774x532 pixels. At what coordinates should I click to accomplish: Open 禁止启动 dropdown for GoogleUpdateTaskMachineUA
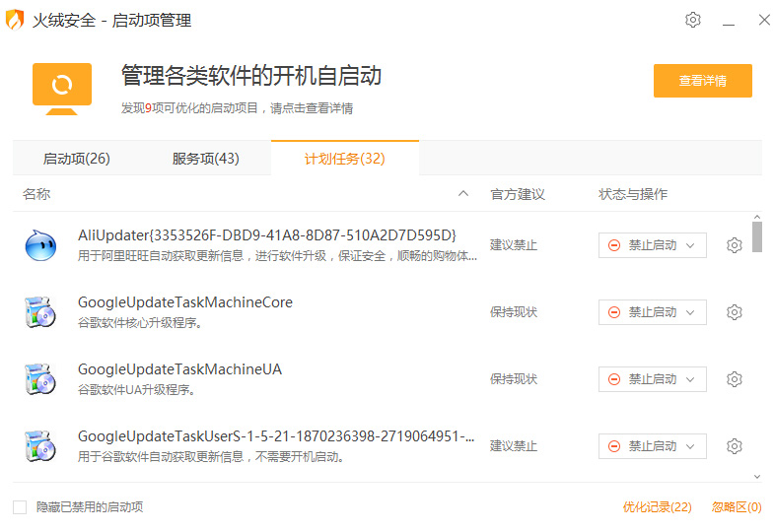click(x=653, y=379)
